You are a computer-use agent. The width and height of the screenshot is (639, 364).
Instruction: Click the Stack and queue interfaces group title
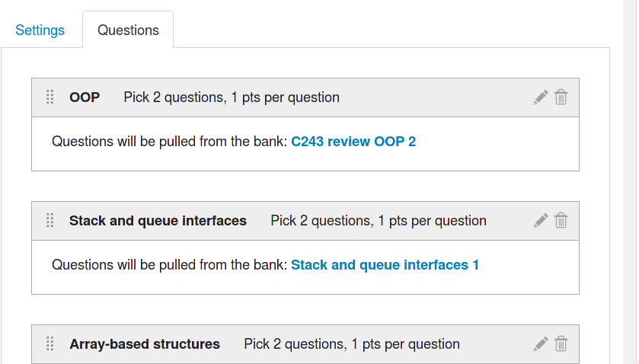click(158, 221)
